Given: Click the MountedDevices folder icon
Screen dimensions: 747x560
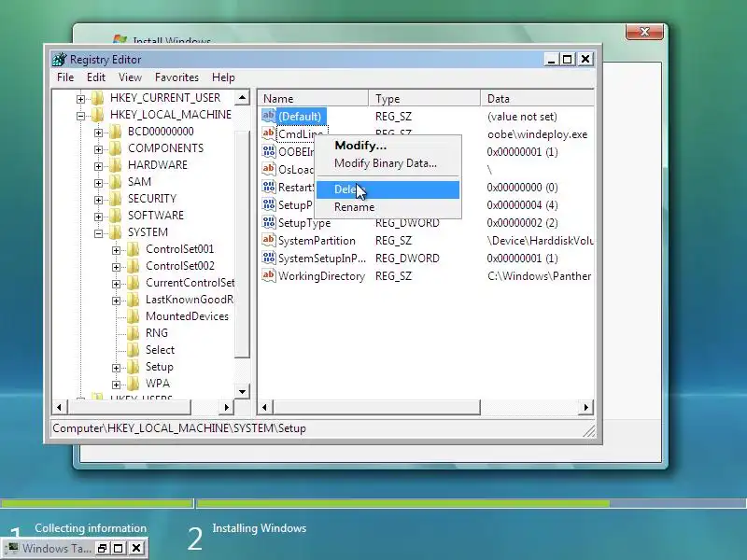Looking at the screenshot, I should (x=134, y=316).
